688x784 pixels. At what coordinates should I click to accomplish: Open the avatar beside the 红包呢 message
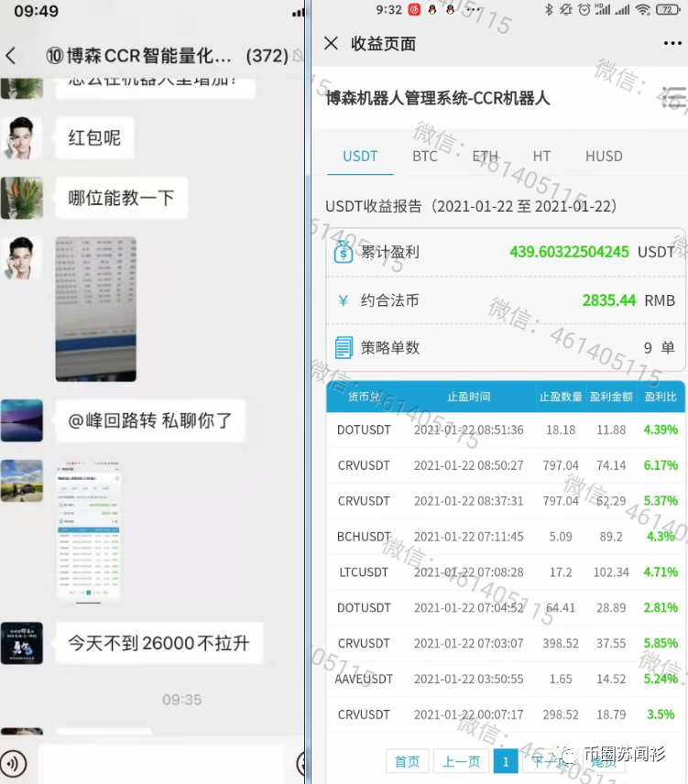click(x=21, y=138)
